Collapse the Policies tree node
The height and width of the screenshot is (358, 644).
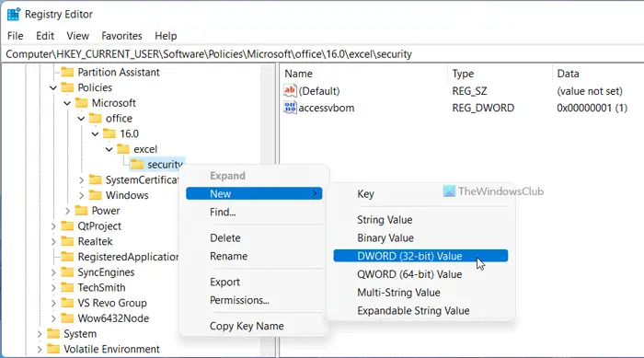tap(53, 87)
